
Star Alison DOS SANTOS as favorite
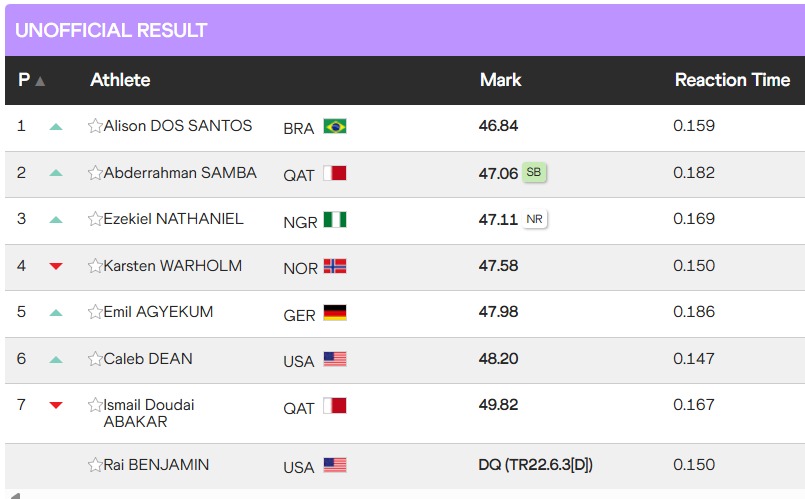pyautogui.click(x=95, y=126)
